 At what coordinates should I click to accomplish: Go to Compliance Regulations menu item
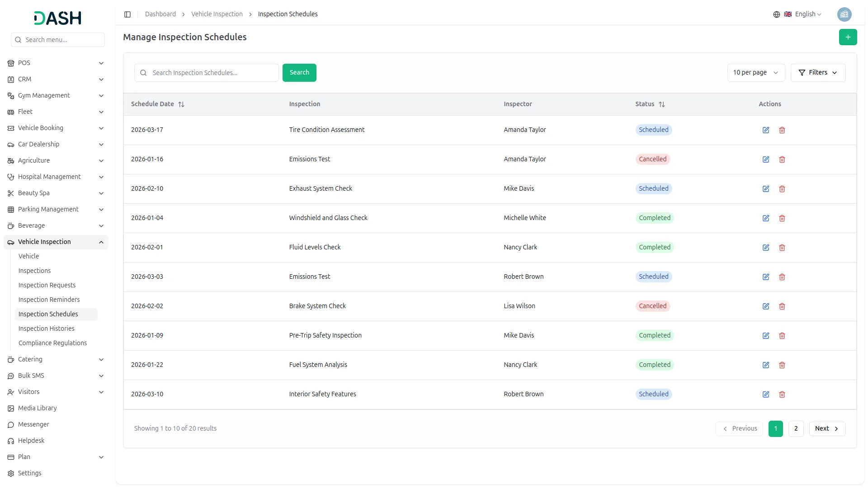pyautogui.click(x=53, y=343)
